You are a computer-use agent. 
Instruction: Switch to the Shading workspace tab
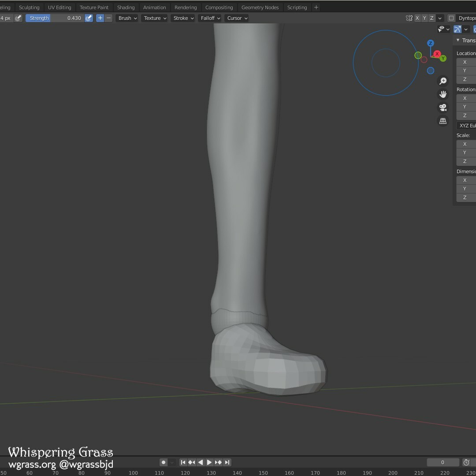coord(126,7)
